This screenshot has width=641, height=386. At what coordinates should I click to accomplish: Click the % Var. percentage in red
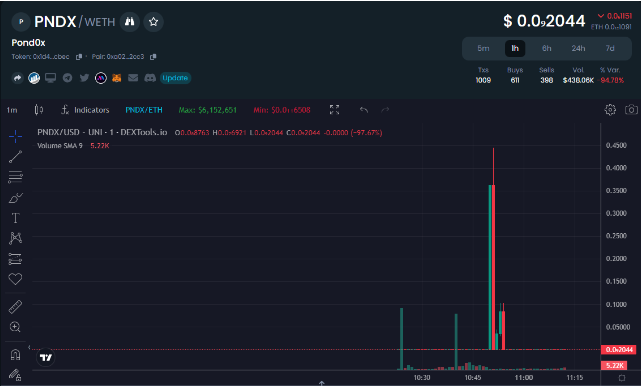(611, 80)
